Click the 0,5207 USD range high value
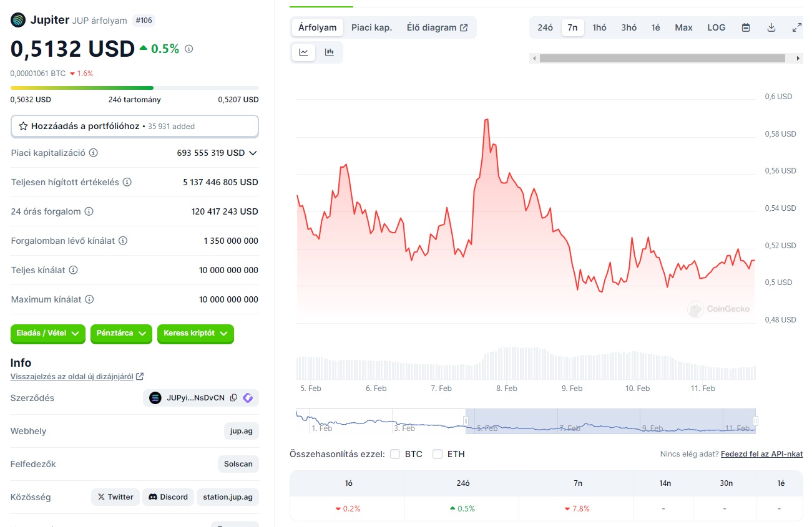The image size is (812, 527). tap(238, 100)
